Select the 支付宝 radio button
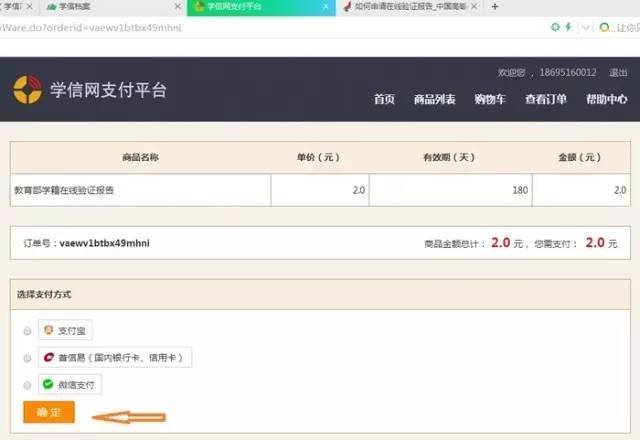Viewport: 640px width, 440px height. pyautogui.click(x=27, y=331)
